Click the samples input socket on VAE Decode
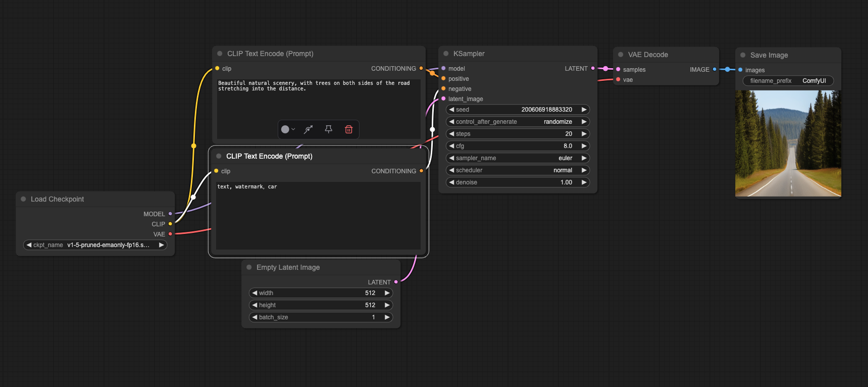 618,69
